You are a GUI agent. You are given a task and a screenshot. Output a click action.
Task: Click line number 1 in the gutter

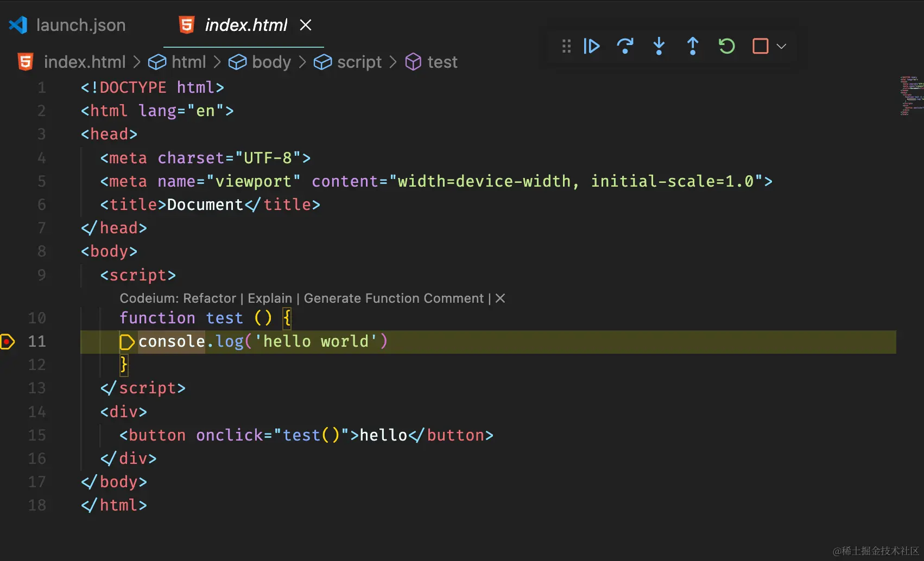coord(41,87)
